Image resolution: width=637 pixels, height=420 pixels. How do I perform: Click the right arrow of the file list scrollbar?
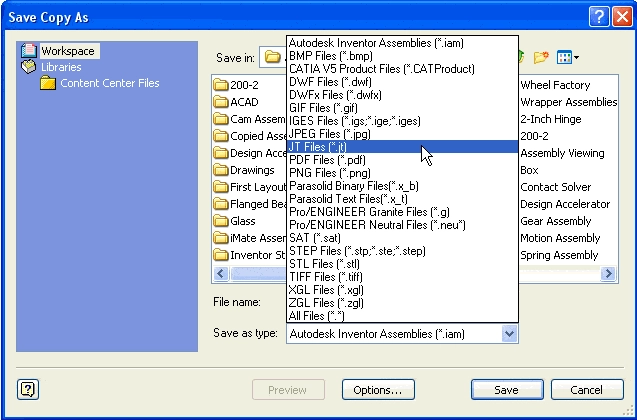pyautogui.click(x=608, y=273)
